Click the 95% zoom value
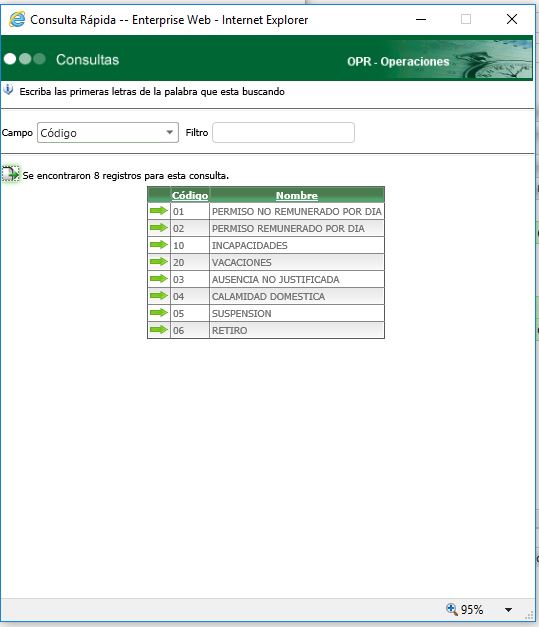 (x=472, y=609)
